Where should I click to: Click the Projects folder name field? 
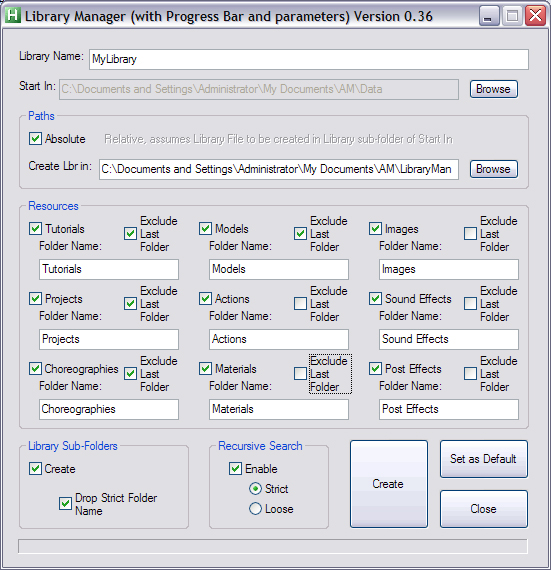pos(109,340)
